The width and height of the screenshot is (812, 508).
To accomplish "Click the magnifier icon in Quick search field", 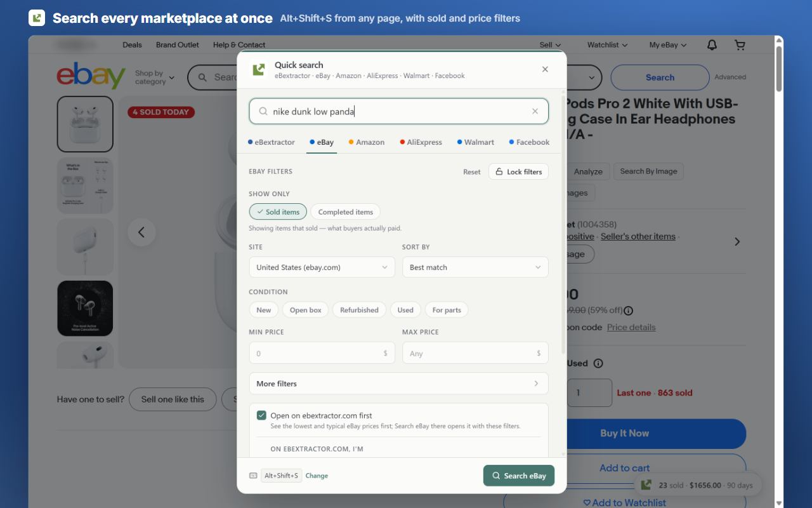I will [263, 111].
